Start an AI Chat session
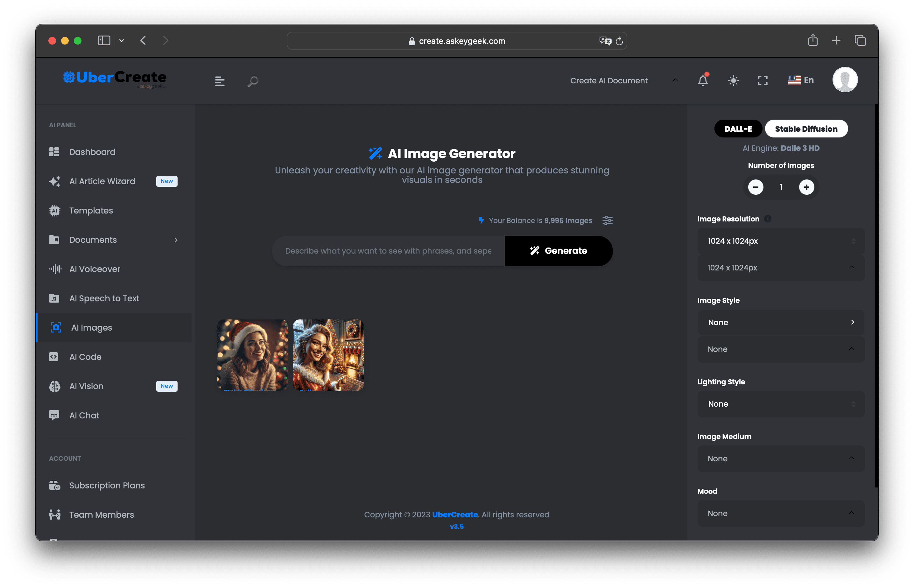 84,415
